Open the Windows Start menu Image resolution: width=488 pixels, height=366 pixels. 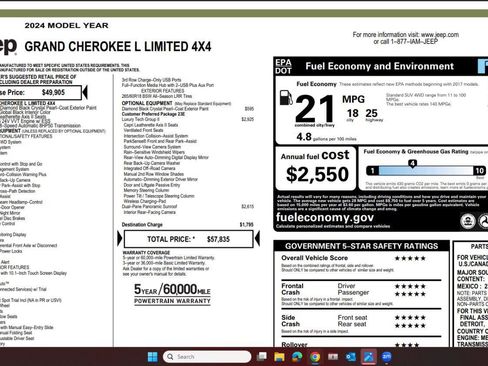pyautogui.click(x=153, y=357)
